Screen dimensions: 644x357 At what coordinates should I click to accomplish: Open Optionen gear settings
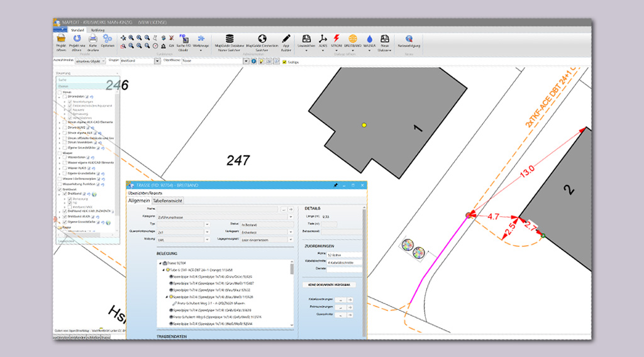coord(108,39)
